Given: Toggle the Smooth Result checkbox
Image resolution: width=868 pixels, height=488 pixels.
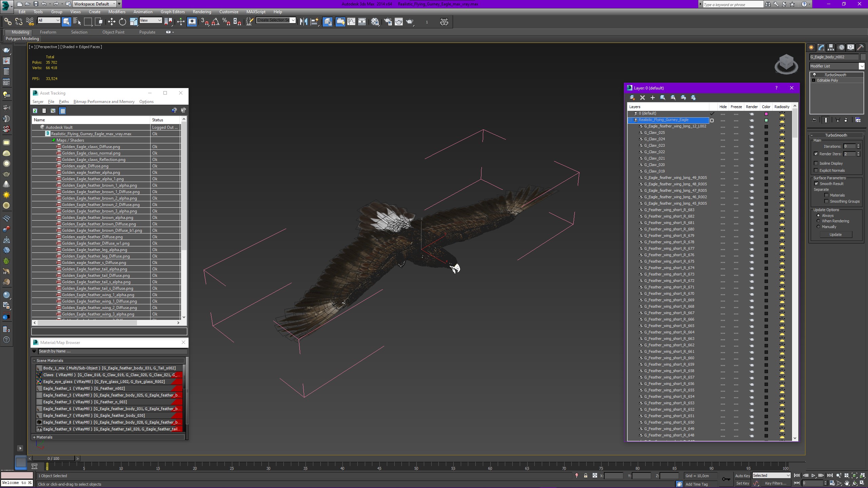Looking at the screenshot, I should click(816, 184).
